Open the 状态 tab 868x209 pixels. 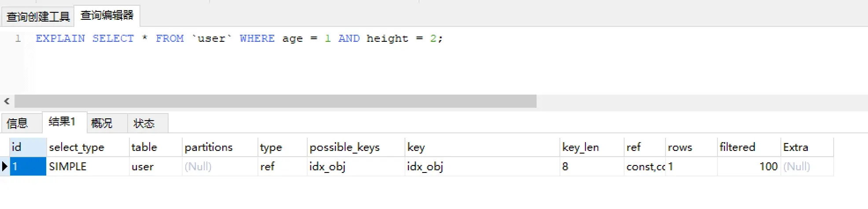(144, 123)
